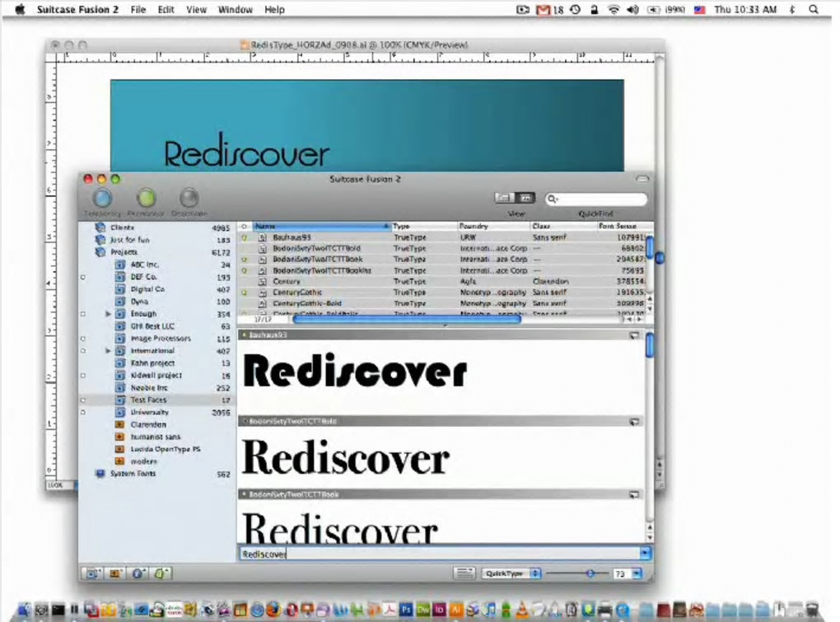
Task: Open VLC cone icon in the Dock
Action: [522, 610]
